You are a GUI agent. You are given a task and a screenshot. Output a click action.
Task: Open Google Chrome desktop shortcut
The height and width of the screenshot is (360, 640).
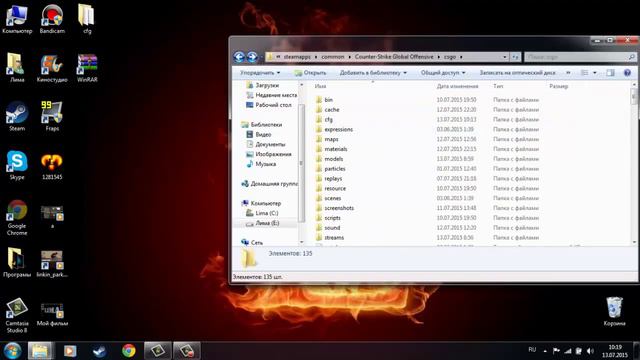(17, 217)
